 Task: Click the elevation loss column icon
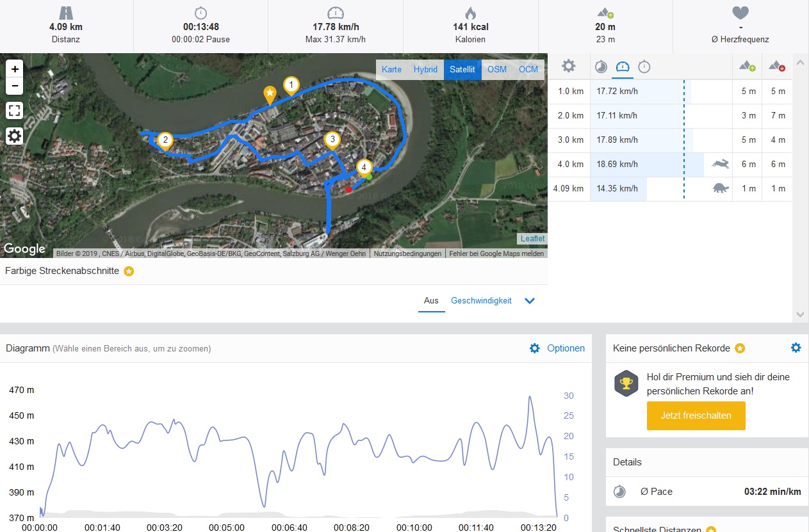777,66
